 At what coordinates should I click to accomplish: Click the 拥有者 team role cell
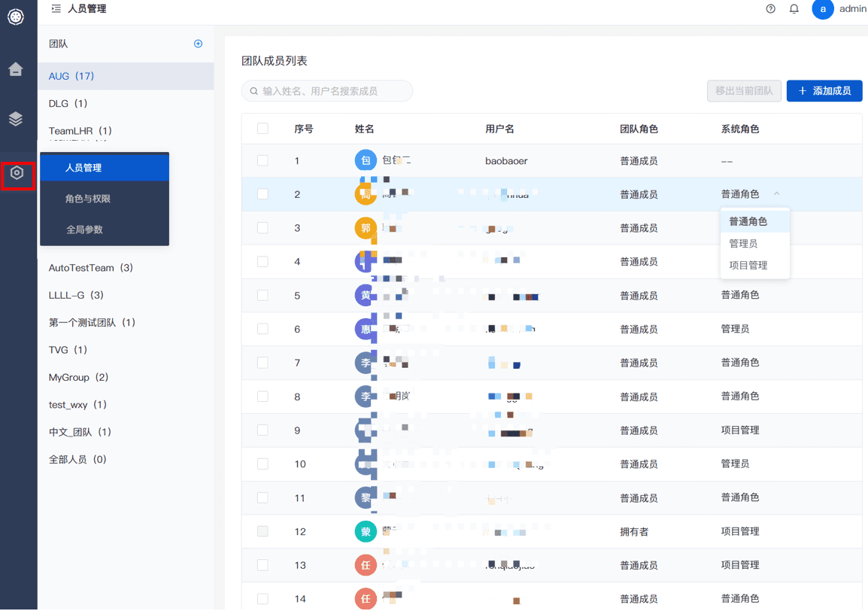coord(634,532)
